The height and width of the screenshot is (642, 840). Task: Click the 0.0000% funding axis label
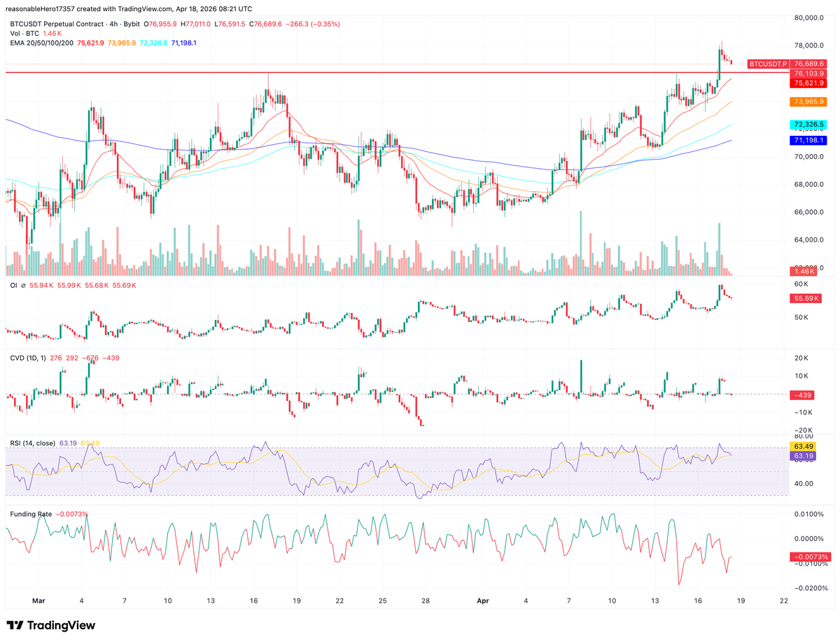pyautogui.click(x=811, y=539)
